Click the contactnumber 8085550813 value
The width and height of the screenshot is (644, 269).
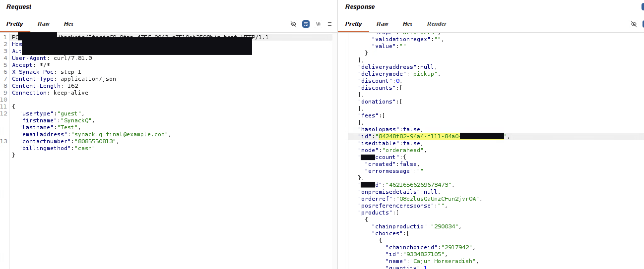point(95,141)
